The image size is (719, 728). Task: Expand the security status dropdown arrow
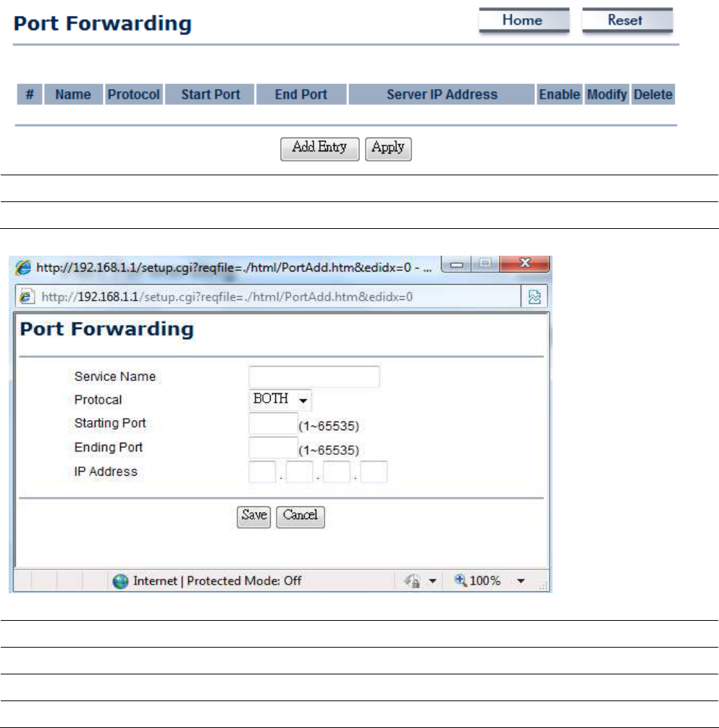coord(432,581)
